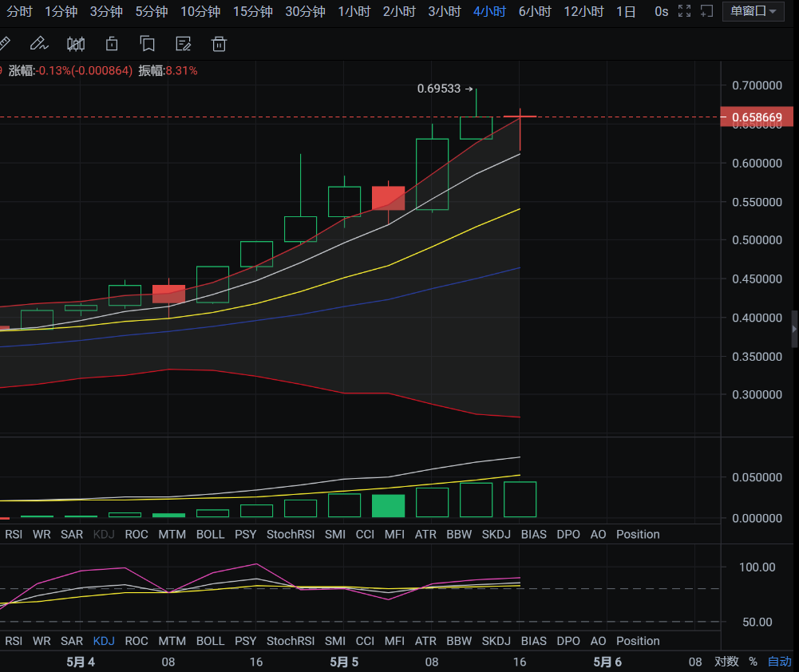Expand the collapsed right side panel
The image size is (799, 672).
(x=794, y=329)
